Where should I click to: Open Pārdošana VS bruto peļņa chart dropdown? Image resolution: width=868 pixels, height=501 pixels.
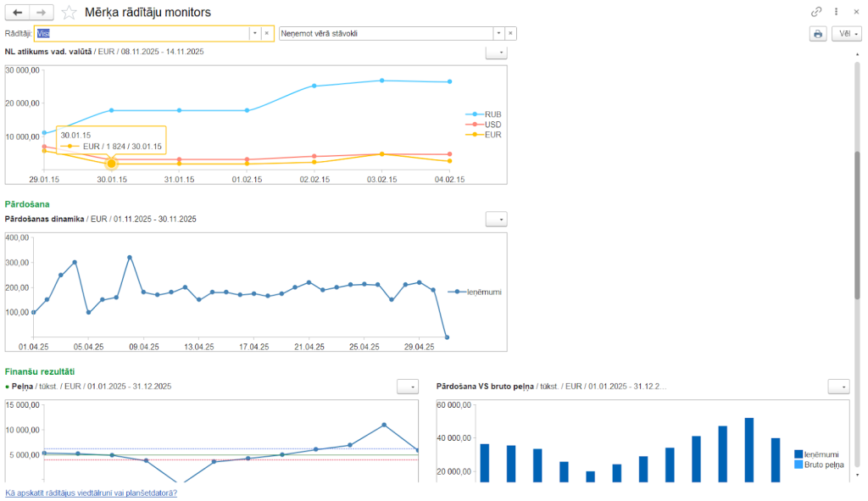click(838, 387)
